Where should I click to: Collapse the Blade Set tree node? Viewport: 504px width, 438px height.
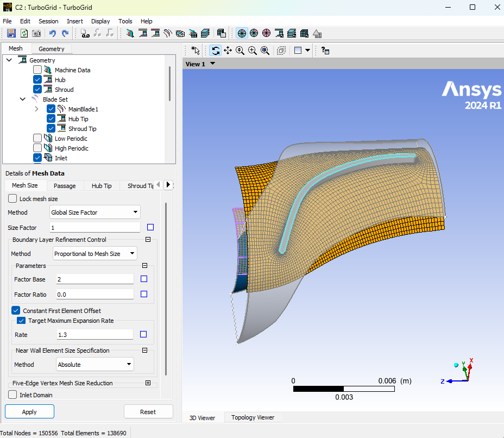tap(23, 99)
